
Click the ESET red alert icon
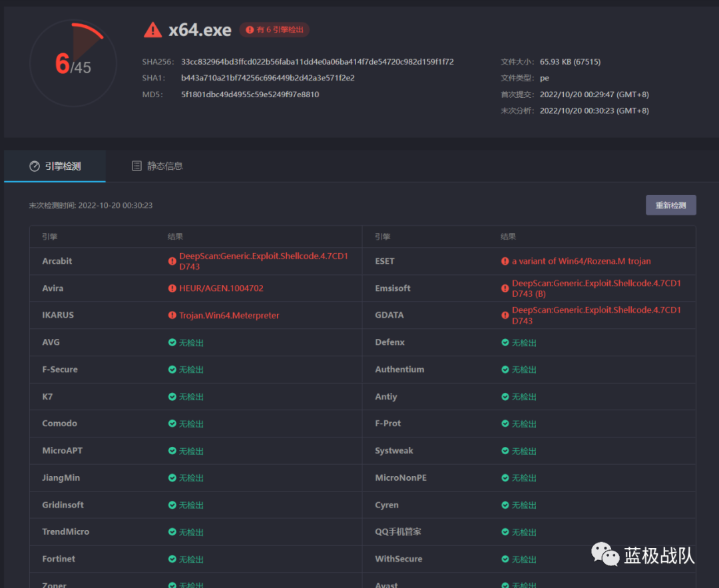pos(505,261)
